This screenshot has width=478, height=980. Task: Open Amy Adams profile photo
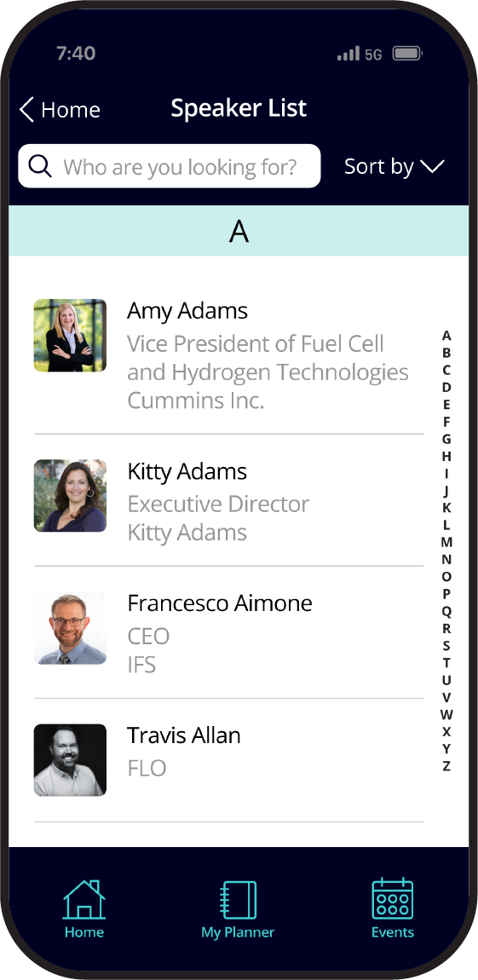point(70,336)
